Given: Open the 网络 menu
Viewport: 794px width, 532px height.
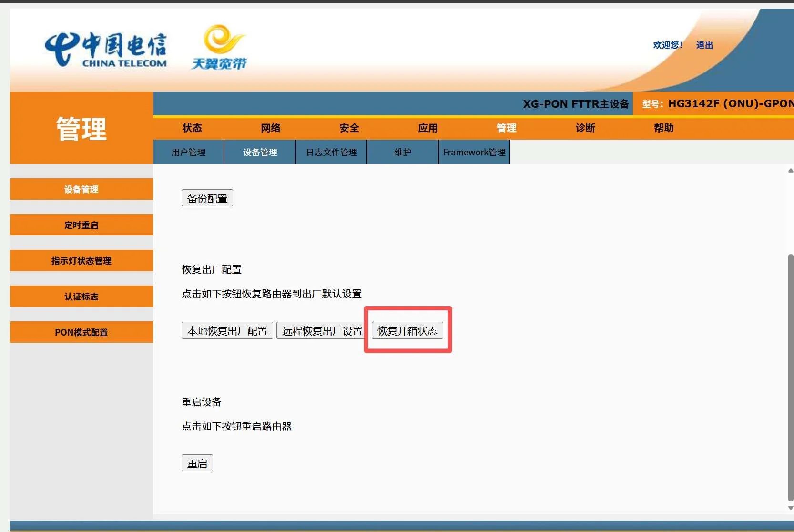Looking at the screenshot, I should coord(270,128).
